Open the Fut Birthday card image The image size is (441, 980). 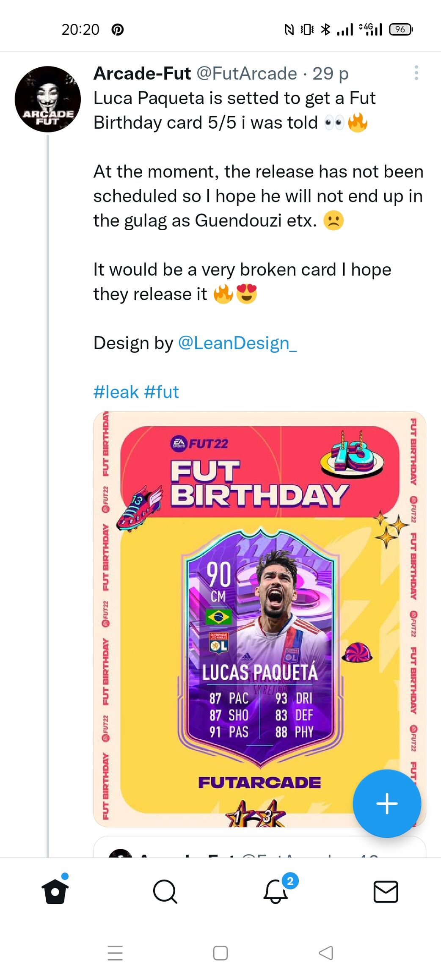pyautogui.click(x=259, y=618)
